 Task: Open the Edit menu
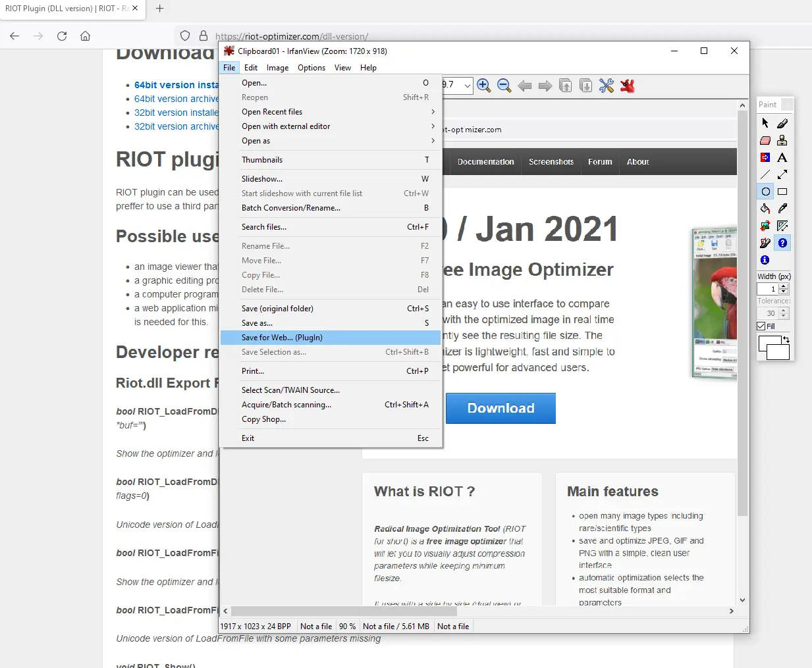(251, 68)
